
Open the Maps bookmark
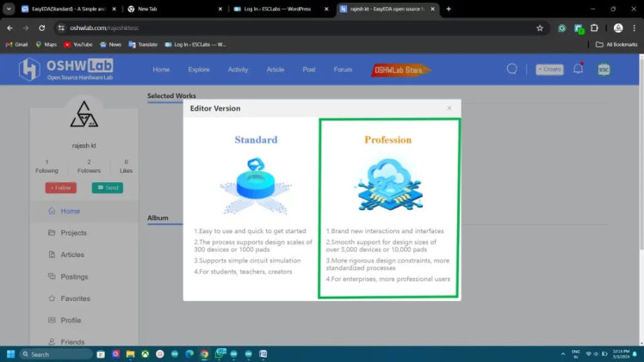[46, 44]
